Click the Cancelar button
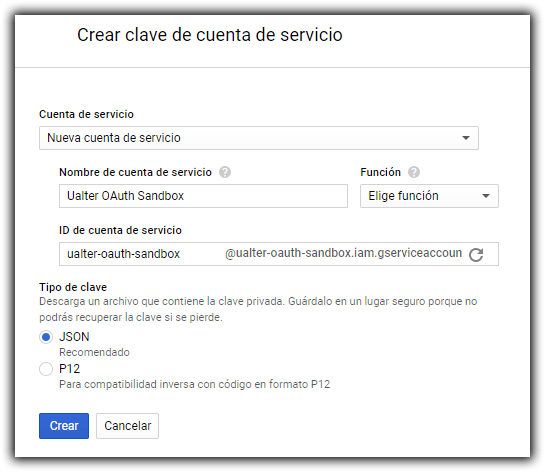Image resolution: width=545 pixels, height=472 pixels. coord(128,426)
